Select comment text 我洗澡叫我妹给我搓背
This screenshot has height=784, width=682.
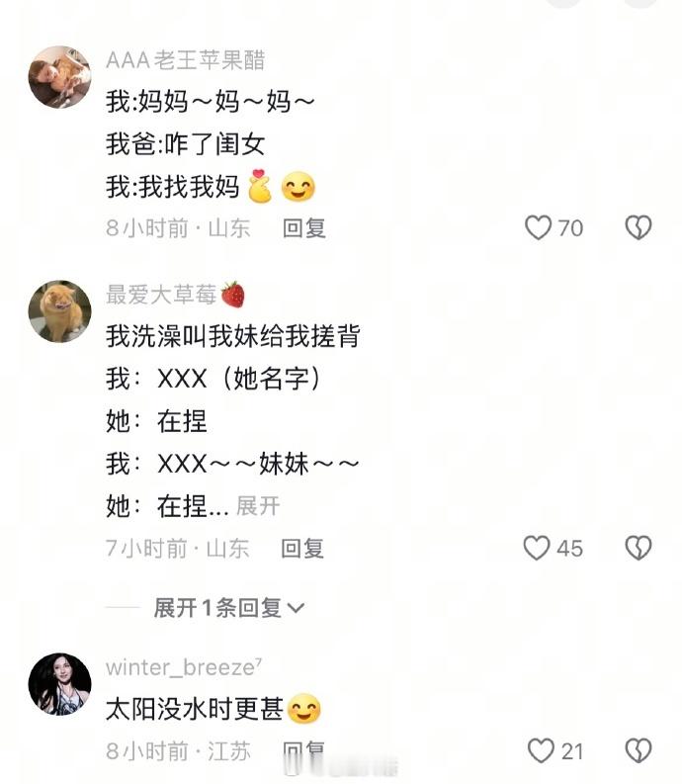pyautogui.click(x=233, y=335)
